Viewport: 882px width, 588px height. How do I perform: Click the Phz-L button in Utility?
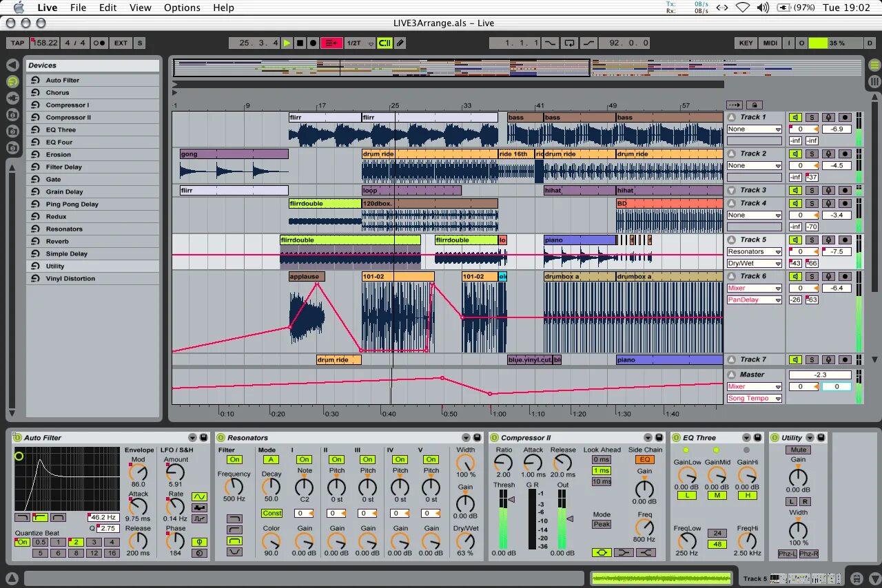pos(787,554)
